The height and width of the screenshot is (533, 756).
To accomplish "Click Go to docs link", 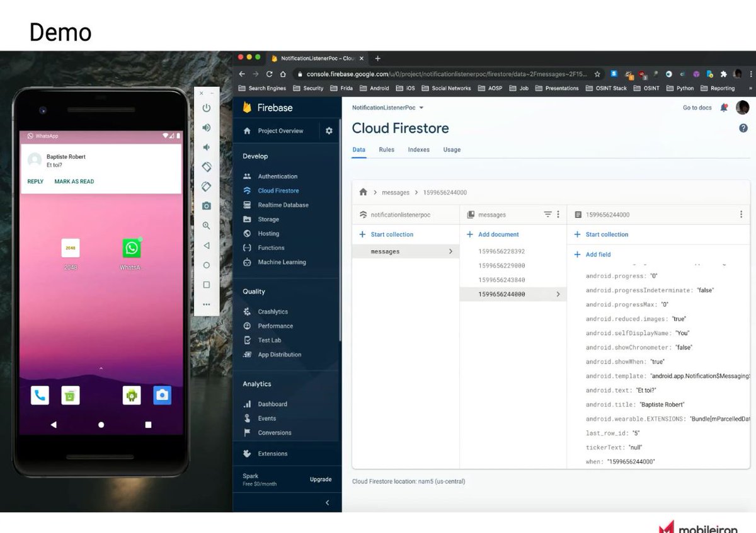I will point(697,108).
